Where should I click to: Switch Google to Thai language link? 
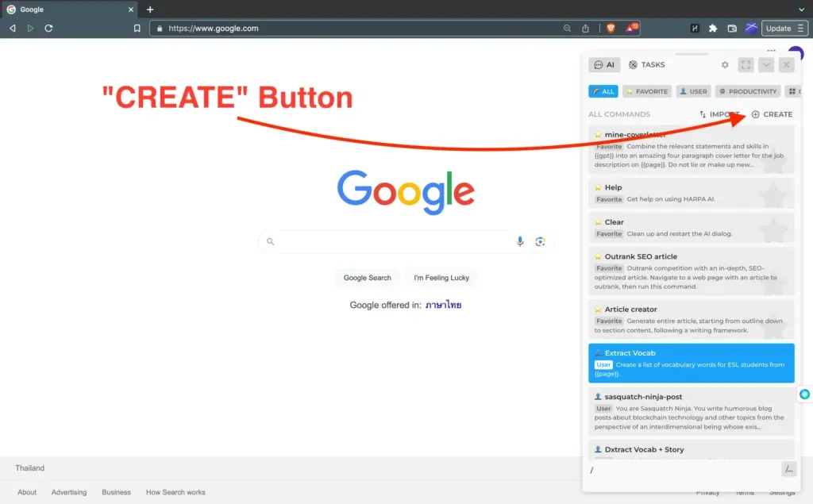pyautogui.click(x=443, y=305)
